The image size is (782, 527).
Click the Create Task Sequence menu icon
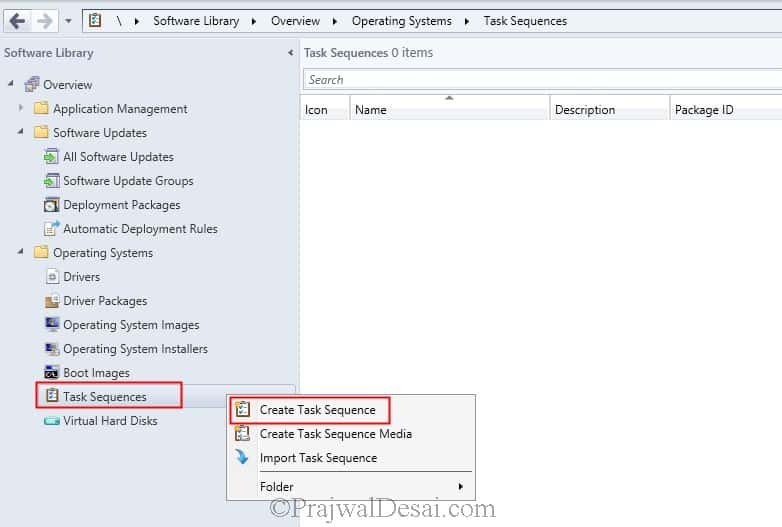tap(242, 409)
